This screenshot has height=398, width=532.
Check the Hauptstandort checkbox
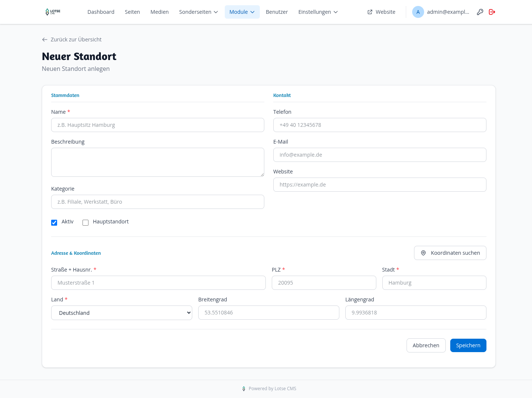[x=85, y=223]
